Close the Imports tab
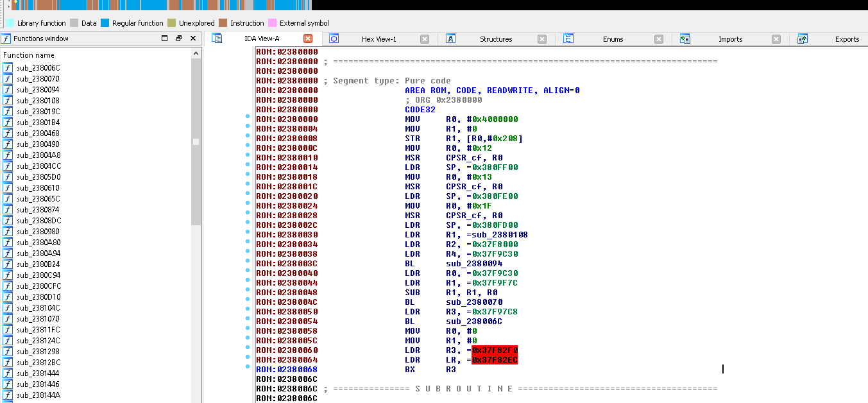868x403 pixels. (x=776, y=39)
